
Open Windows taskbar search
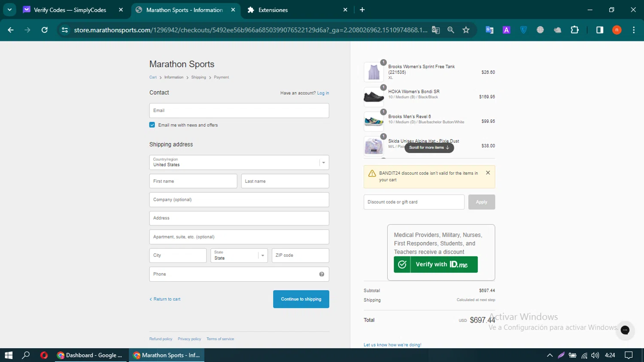pyautogui.click(x=26, y=355)
